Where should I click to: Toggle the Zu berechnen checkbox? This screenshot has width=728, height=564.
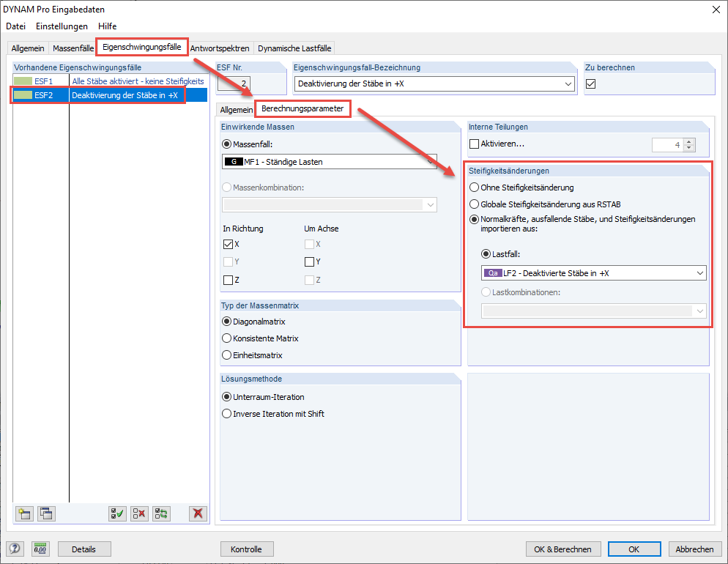[590, 84]
